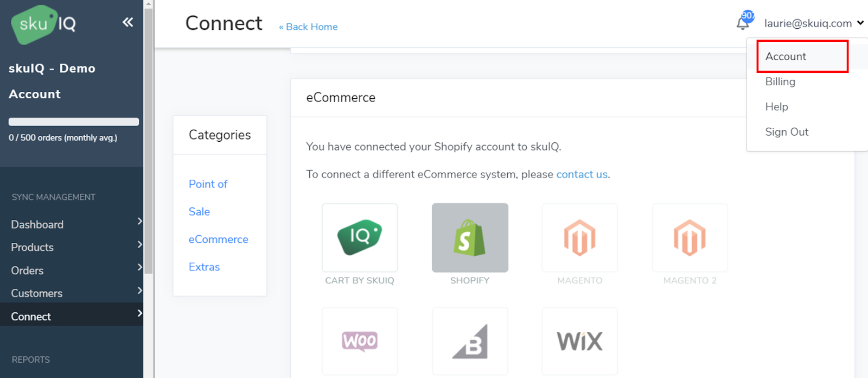Select the Shopify integration tile
Image resolution: width=868 pixels, height=378 pixels.
(x=470, y=238)
